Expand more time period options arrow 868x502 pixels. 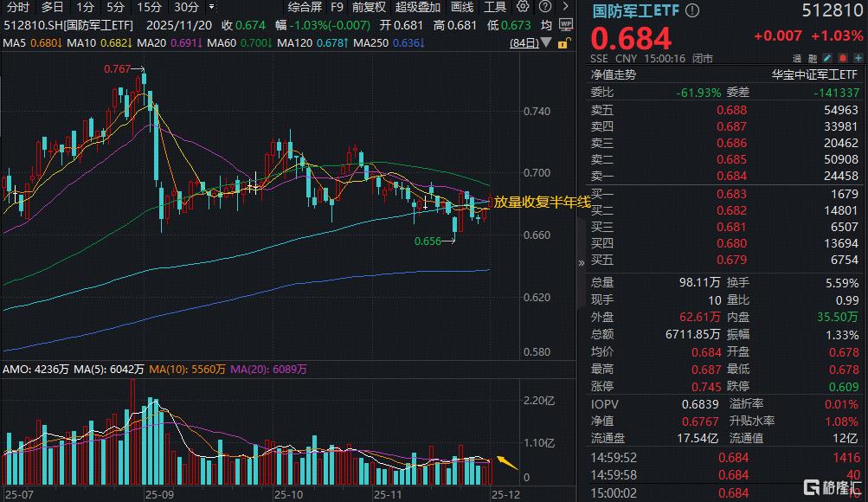click(211, 7)
